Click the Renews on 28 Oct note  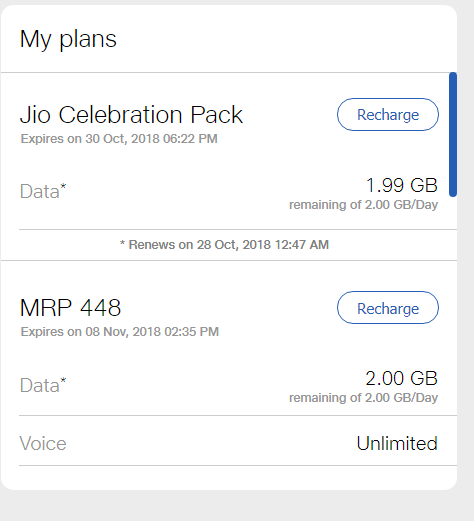[x=224, y=245]
